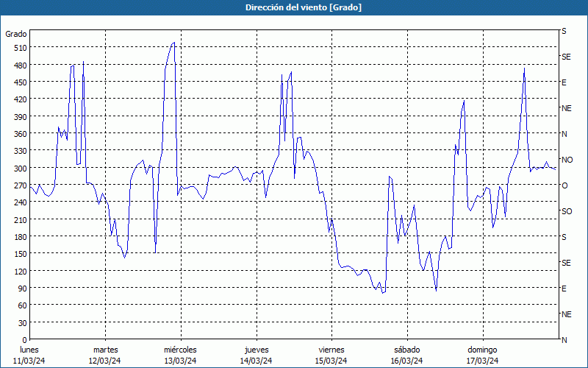Click the miércoles day label

click(180, 350)
